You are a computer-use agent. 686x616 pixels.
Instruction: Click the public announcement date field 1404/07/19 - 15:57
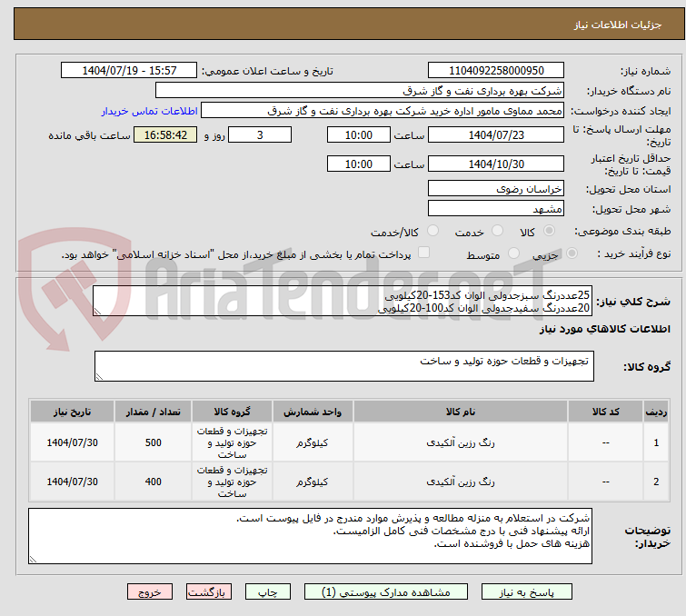pyautogui.click(x=129, y=71)
